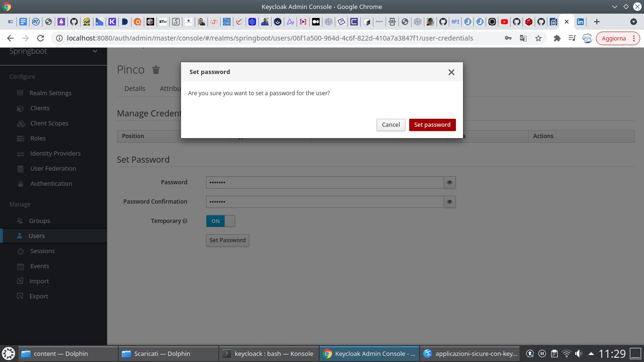Open saved passwords key icon

click(x=508, y=38)
